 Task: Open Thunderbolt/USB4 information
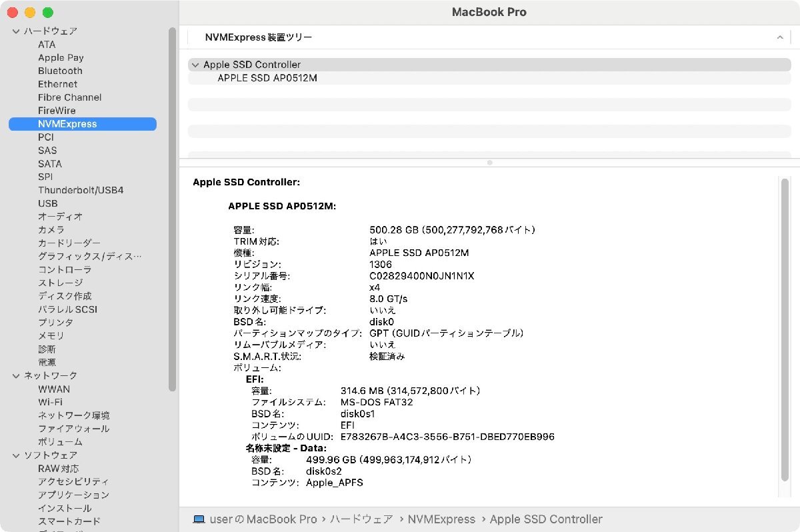81,190
